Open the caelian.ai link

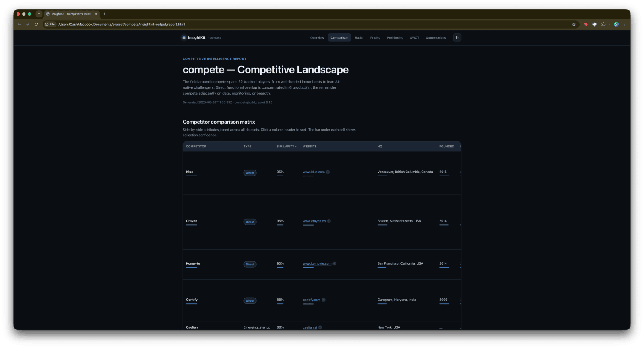[x=310, y=327]
